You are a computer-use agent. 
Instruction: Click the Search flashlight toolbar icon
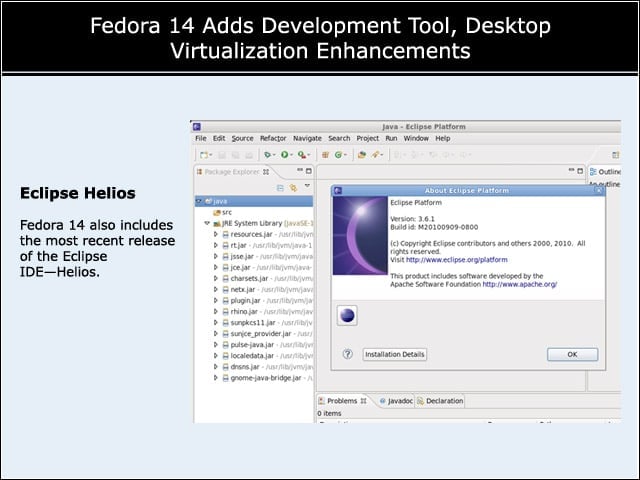pyautogui.click(x=375, y=155)
